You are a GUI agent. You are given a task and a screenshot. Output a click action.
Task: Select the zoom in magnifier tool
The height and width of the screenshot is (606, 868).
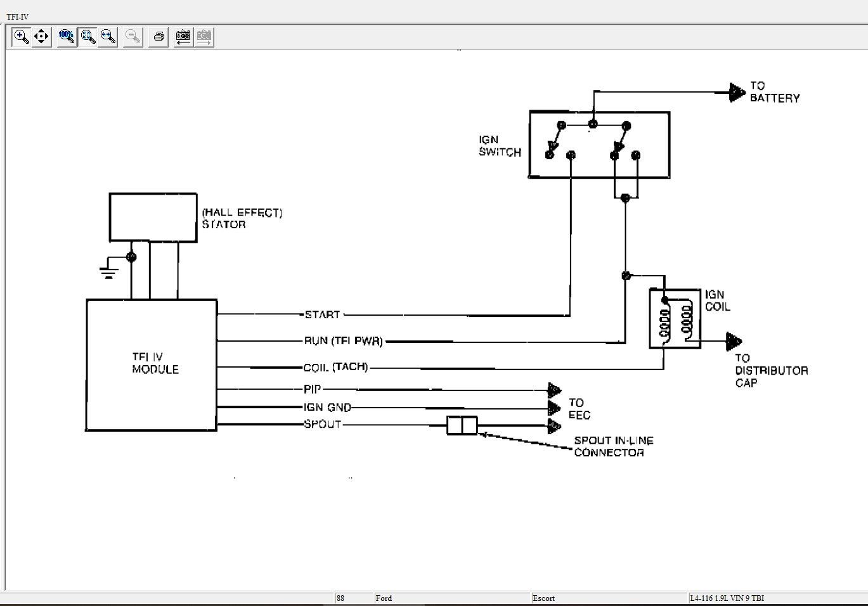click(x=21, y=37)
